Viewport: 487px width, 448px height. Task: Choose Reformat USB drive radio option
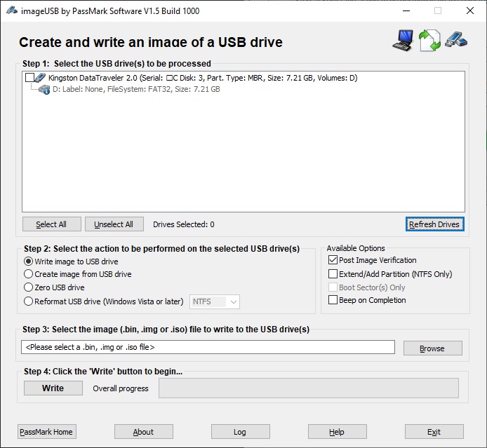click(x=28, y=301)
